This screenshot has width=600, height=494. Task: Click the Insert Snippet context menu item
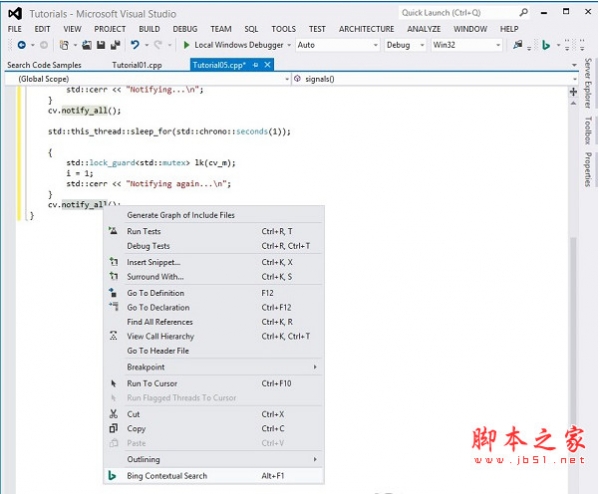coord(214,262)
